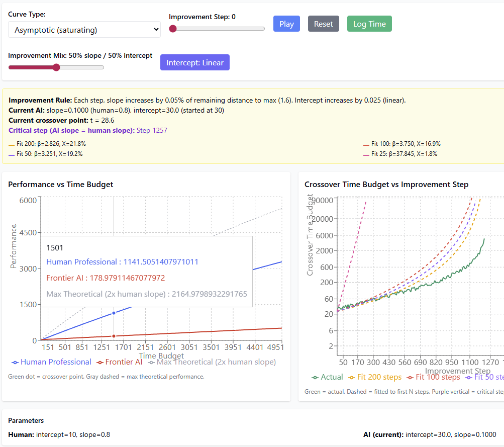
Task: Click the 'Parameters' heading
Action: (x=26, y=421)
